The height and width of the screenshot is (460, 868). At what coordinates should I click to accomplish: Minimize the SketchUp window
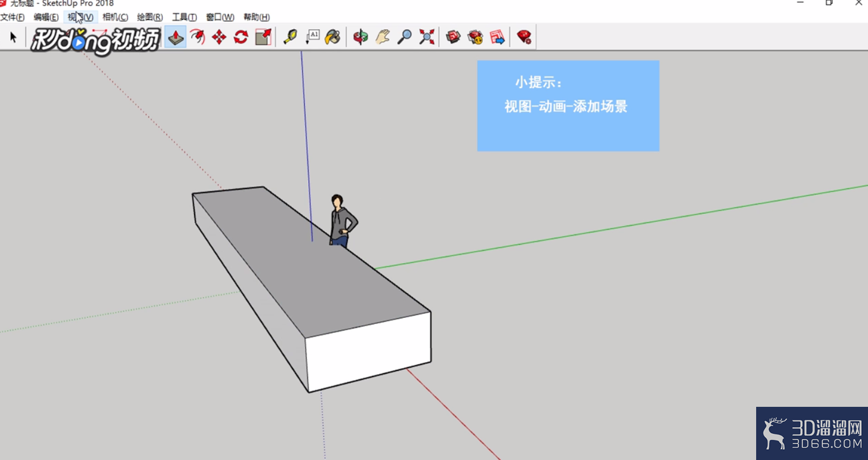(800, 3)
